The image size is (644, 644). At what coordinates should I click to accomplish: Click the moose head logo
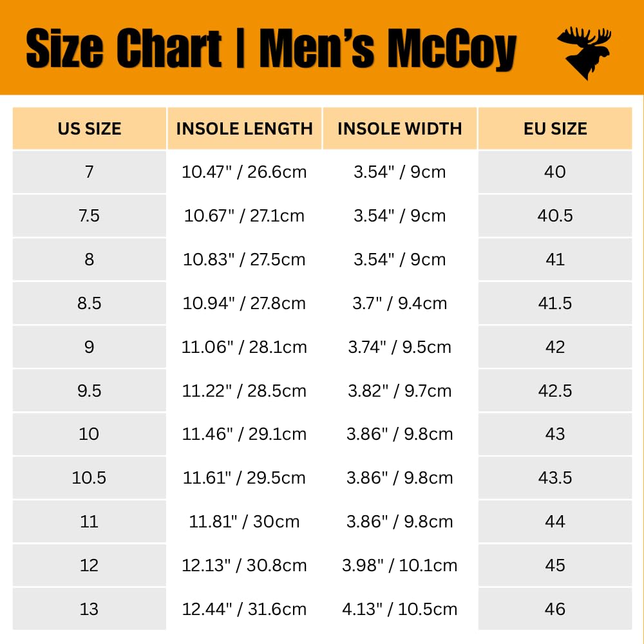click(x=584, y=53)
